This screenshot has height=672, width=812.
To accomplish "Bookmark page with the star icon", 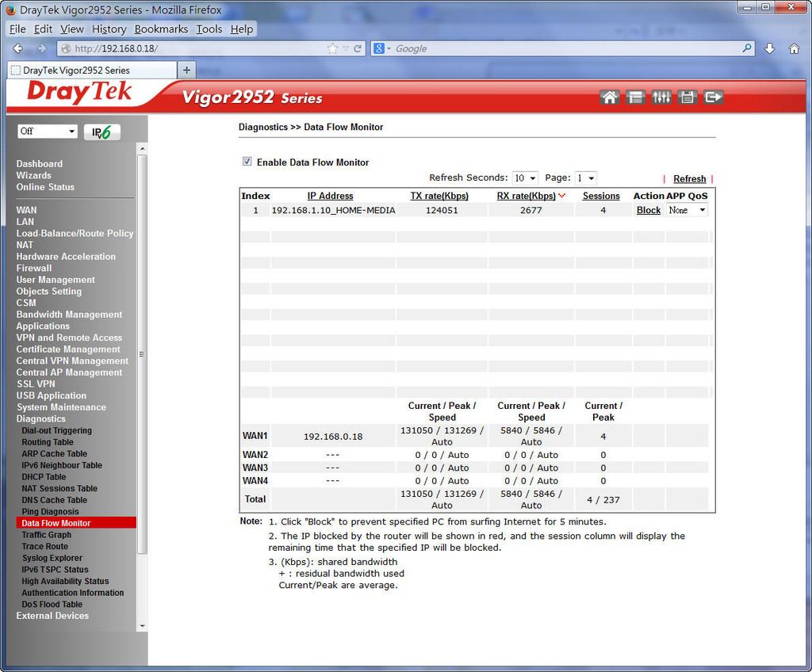I will coord(332,48).
